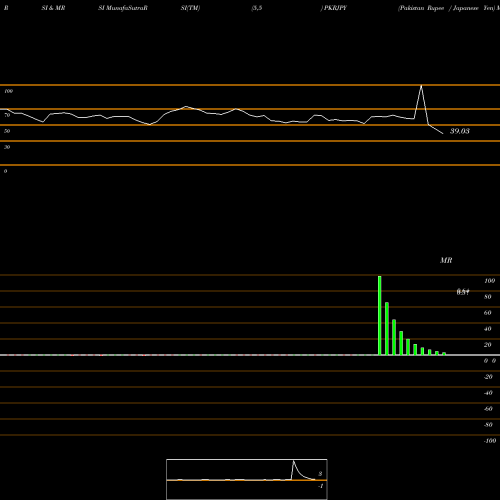Click the -1 label in mini chart

click(x=321, y=486)
